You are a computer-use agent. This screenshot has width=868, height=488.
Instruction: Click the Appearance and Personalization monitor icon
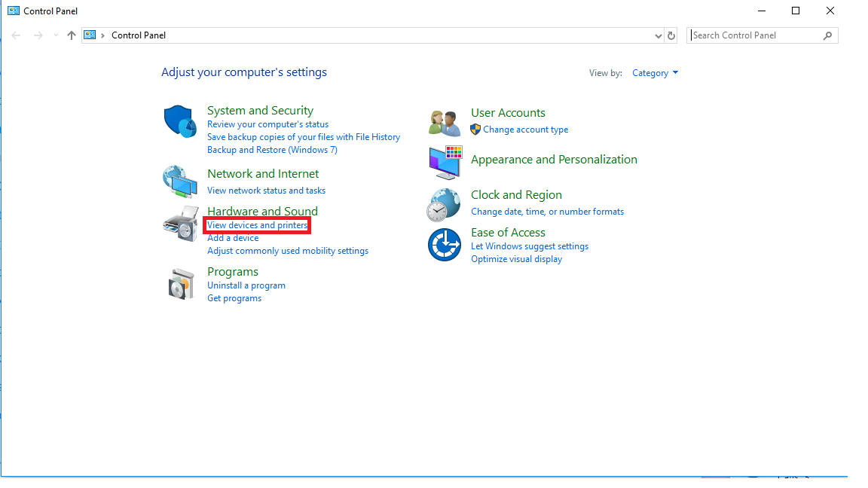click(x=445, y=163)
